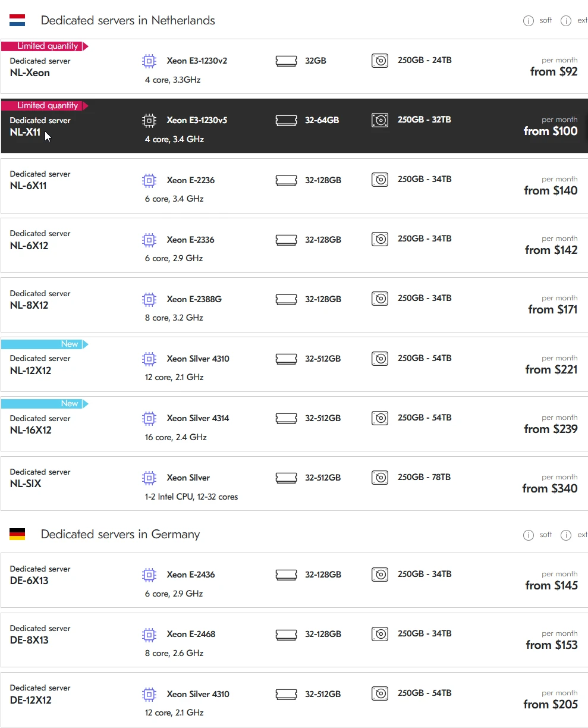Select the highlighted NL-X11 server name
588x728 pixels.
(x=25, y=132)
